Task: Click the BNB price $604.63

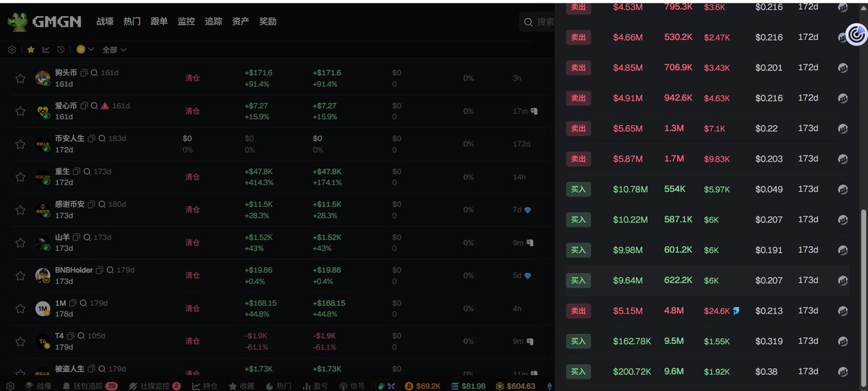Action: pyautogui.click(x=515, y=386)
